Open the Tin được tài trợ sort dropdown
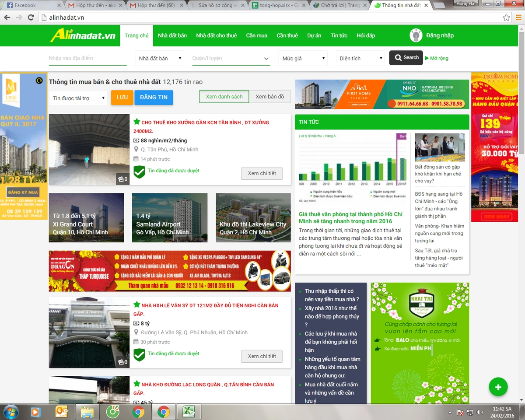This screenshot has height=420, width=525. point(78,98)
